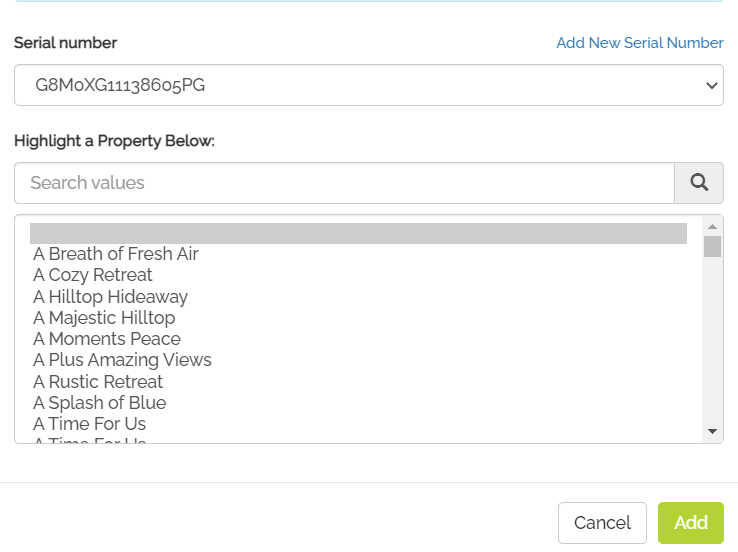Select A Cozy Retreat property

click(x=93, y=275)
